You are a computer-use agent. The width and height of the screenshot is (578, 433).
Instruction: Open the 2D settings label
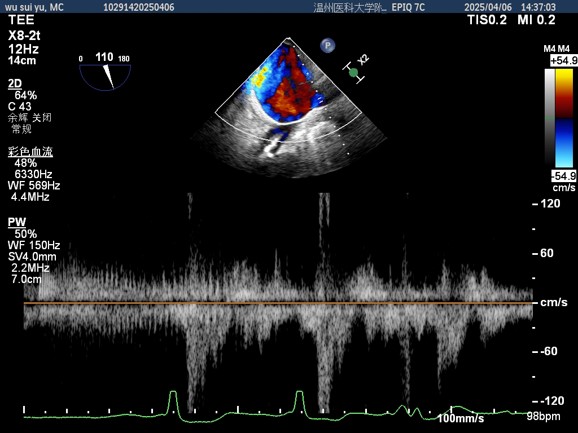(15, 84)
